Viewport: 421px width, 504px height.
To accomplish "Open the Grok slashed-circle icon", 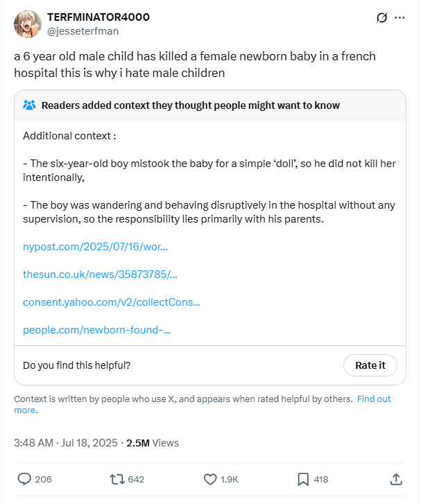I will [381, 18].
